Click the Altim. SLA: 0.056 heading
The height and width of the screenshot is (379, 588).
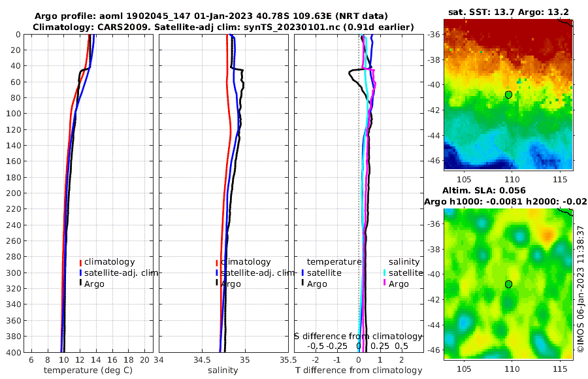pyautogui.click(x=483, y=191)
